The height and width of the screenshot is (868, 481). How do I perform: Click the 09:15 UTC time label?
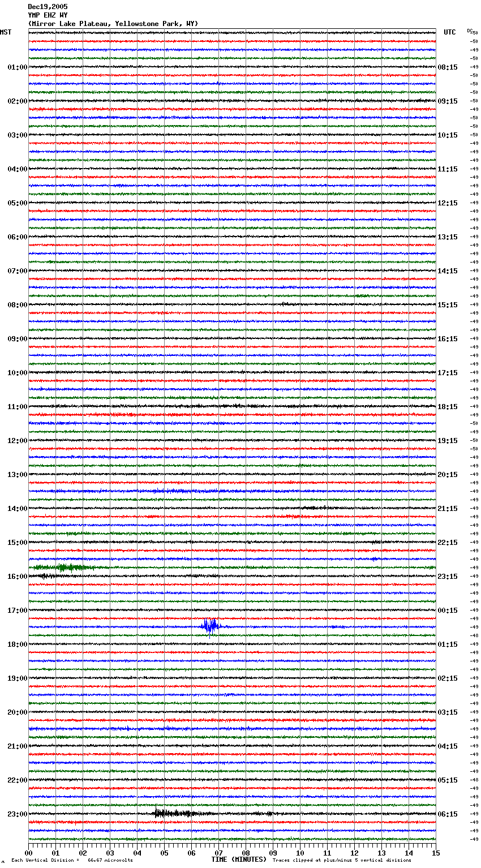[x=448, y=101]
